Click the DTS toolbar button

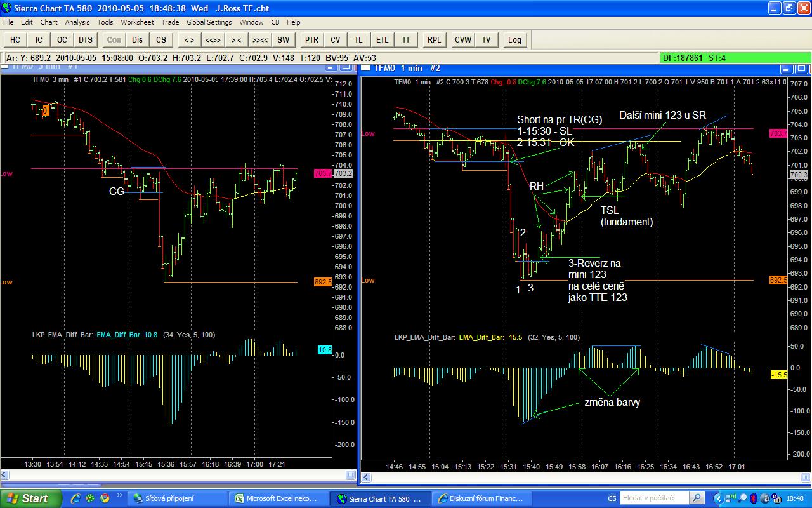[x=86, y=39]
